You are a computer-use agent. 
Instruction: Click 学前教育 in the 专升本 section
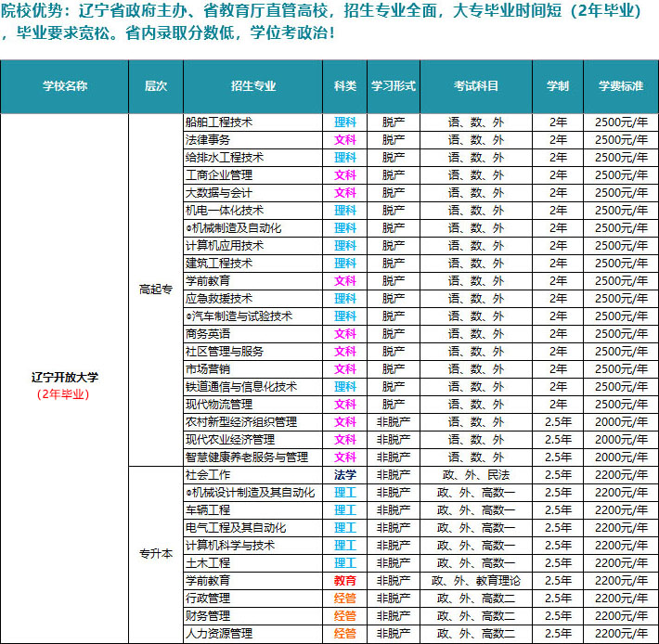(208, 581)
